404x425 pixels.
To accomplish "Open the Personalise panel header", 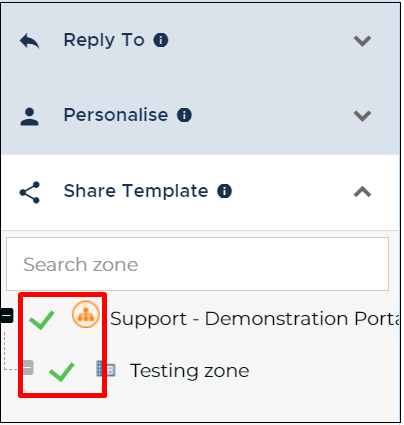I will (200, 116).
